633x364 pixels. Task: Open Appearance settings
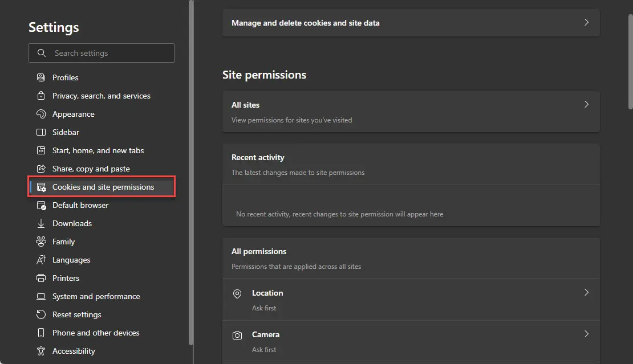tap(102, 114)
